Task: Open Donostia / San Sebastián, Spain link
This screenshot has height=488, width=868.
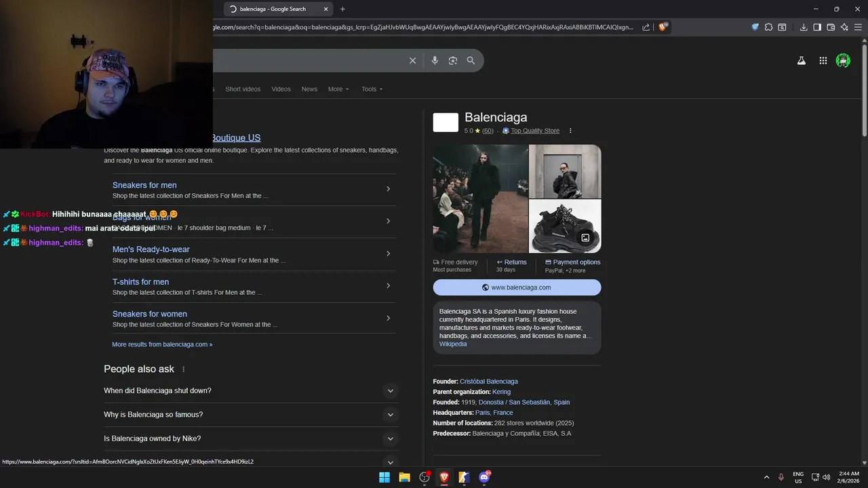Action: point(524,403)
